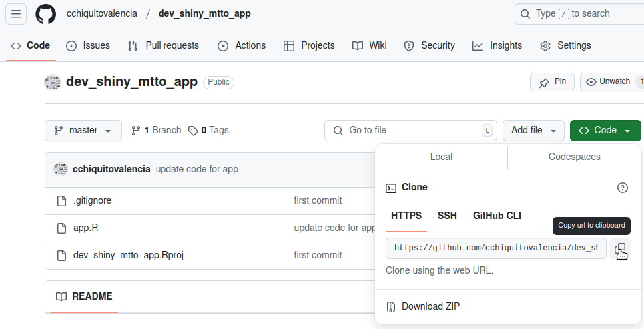Viewport: 644px width, 329px height.
Task: Open the Issues tab
Action: point(88,45)
